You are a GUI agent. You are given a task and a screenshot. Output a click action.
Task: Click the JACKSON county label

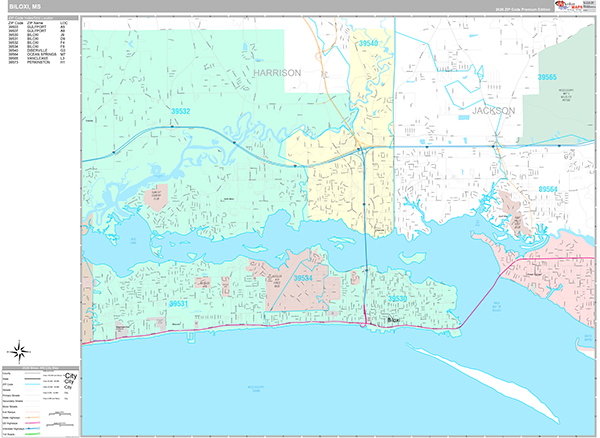493,110
